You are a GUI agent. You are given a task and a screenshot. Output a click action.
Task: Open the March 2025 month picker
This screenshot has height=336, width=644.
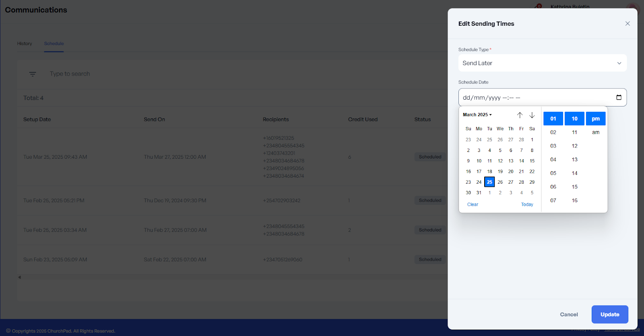477,115
